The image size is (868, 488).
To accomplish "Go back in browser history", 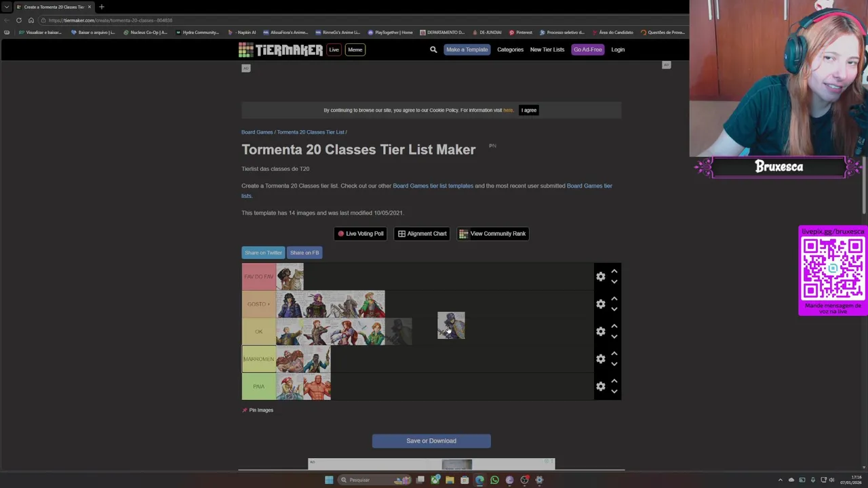I will pos(7,20).
